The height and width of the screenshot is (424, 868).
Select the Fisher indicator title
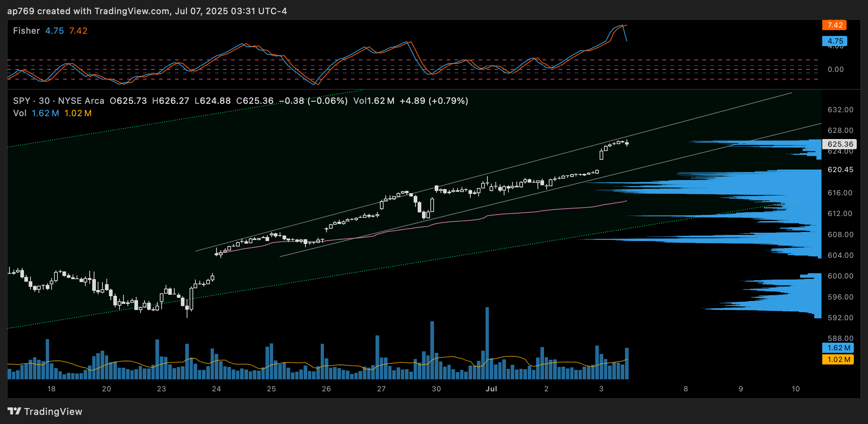(x=27, y=31)
